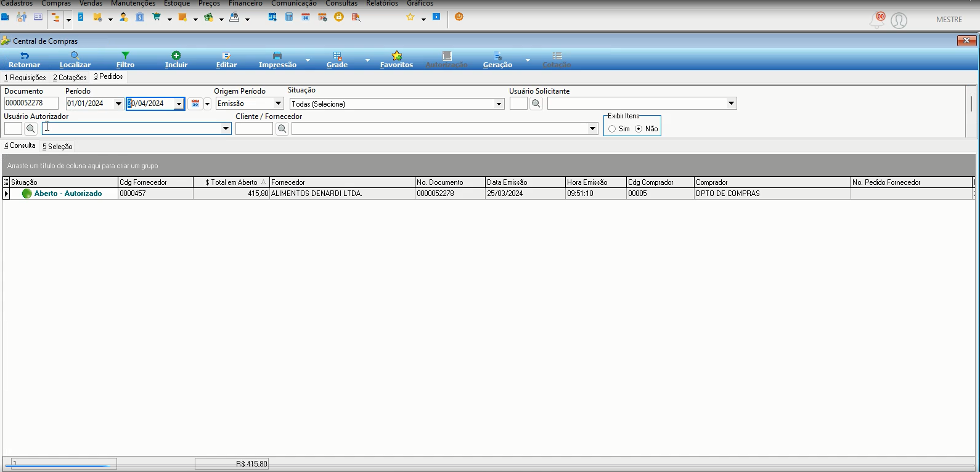Open the bank building icon
This screenshot has width=980, height=472.
coord(140,17)
